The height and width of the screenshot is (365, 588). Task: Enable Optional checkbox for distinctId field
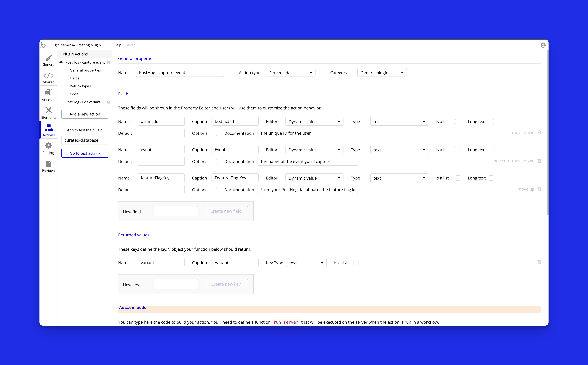[214, 133]
